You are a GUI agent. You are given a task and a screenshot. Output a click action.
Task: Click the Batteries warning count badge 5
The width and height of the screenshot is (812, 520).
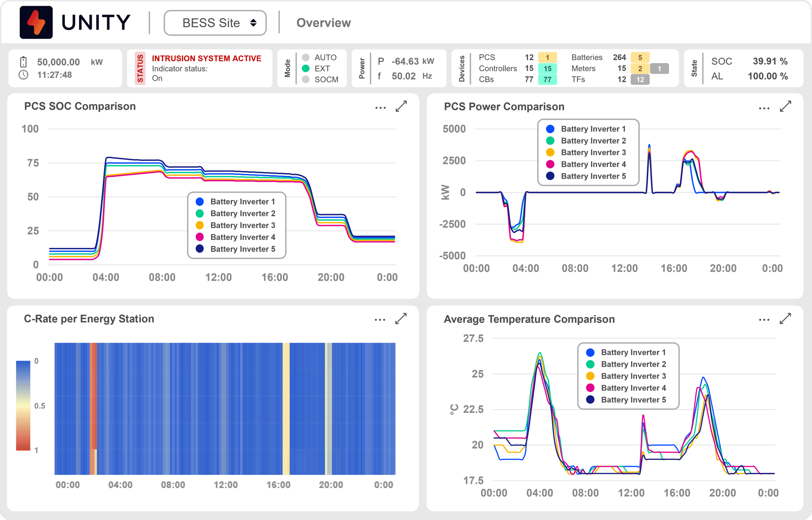coord(640,58)
